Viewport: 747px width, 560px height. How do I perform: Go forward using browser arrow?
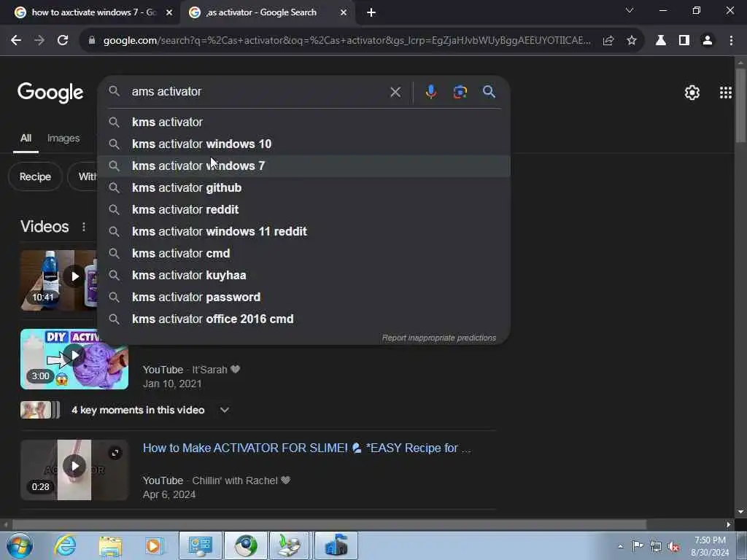[x=39, y=41]
